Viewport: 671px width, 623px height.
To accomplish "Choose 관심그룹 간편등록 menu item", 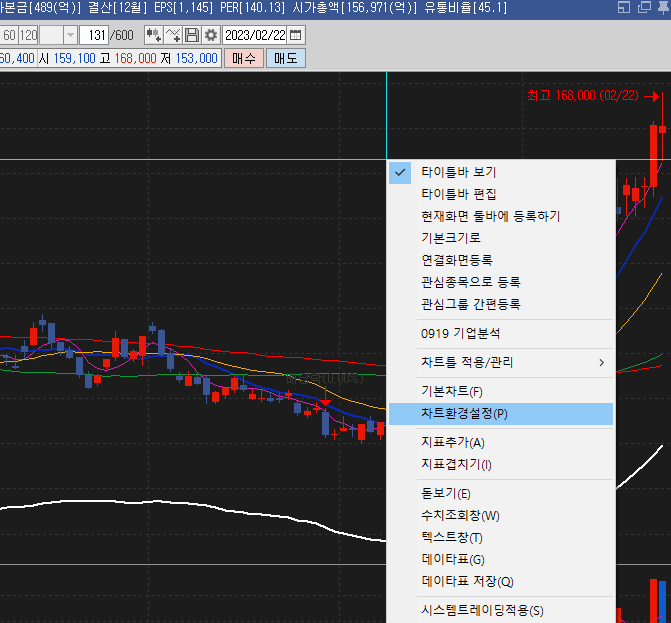I will point(501,305).
